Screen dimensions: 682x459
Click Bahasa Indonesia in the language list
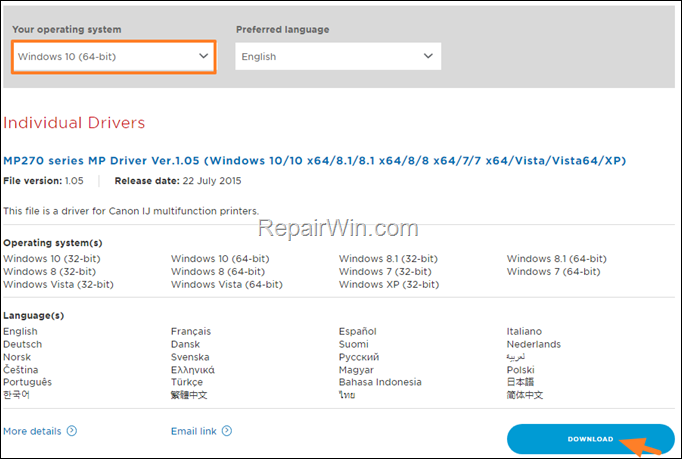380,382
